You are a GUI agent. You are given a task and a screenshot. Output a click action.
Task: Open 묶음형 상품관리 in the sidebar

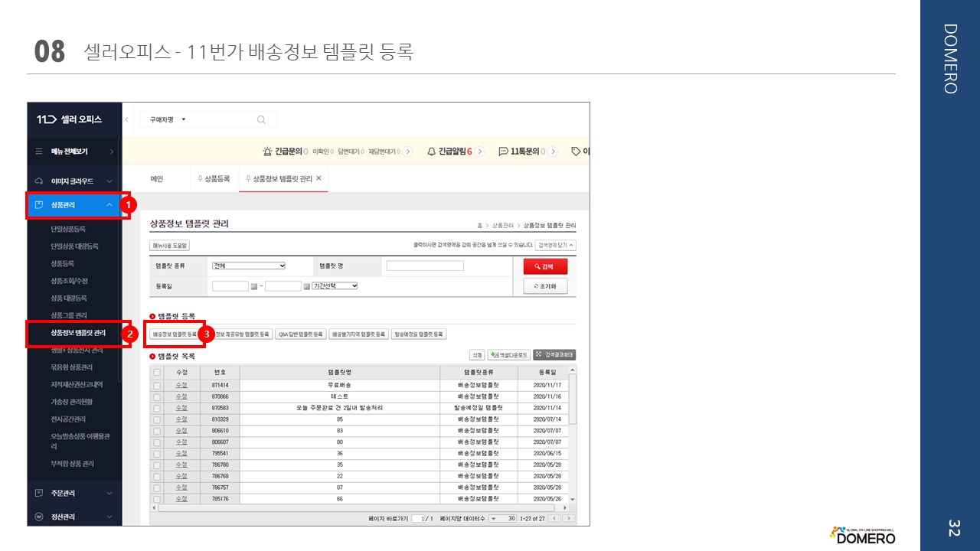click(71, 367)
